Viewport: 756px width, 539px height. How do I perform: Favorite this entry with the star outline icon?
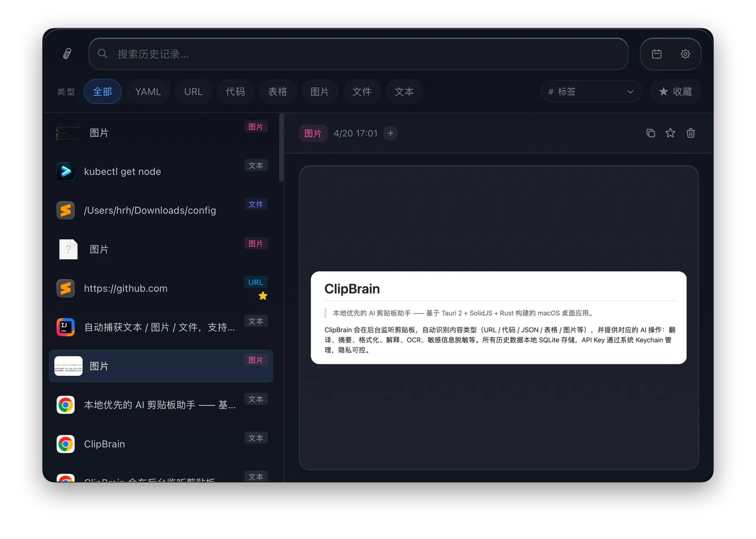(x=670, y=133)
